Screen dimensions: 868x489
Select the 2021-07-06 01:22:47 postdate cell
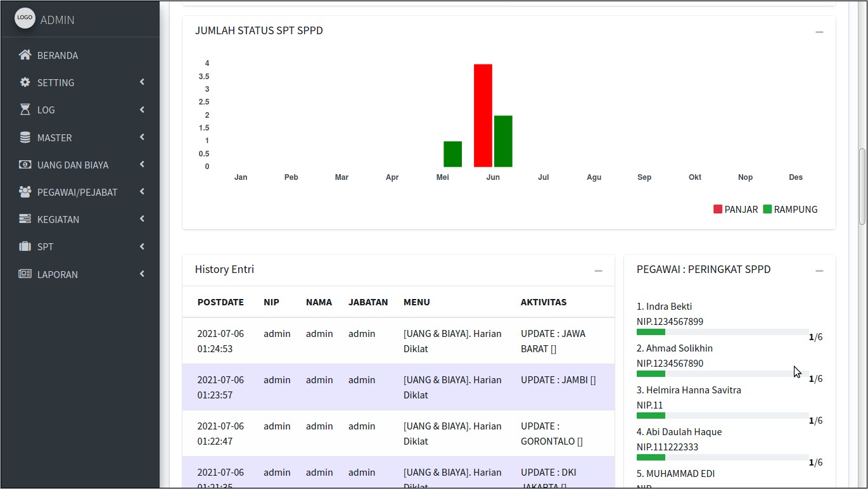pyautogui.click(x=220, y=433)
